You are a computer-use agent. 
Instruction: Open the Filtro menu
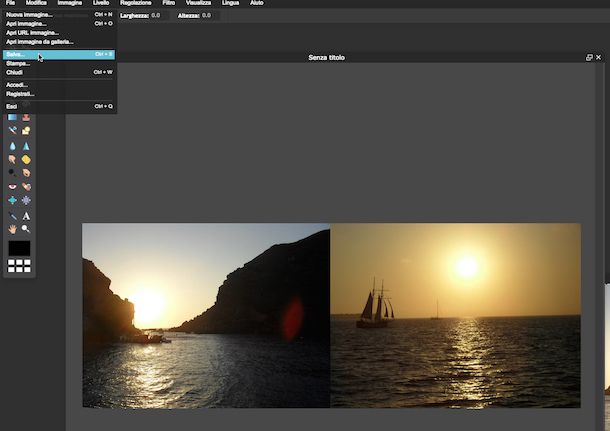[x=168, y=4]
